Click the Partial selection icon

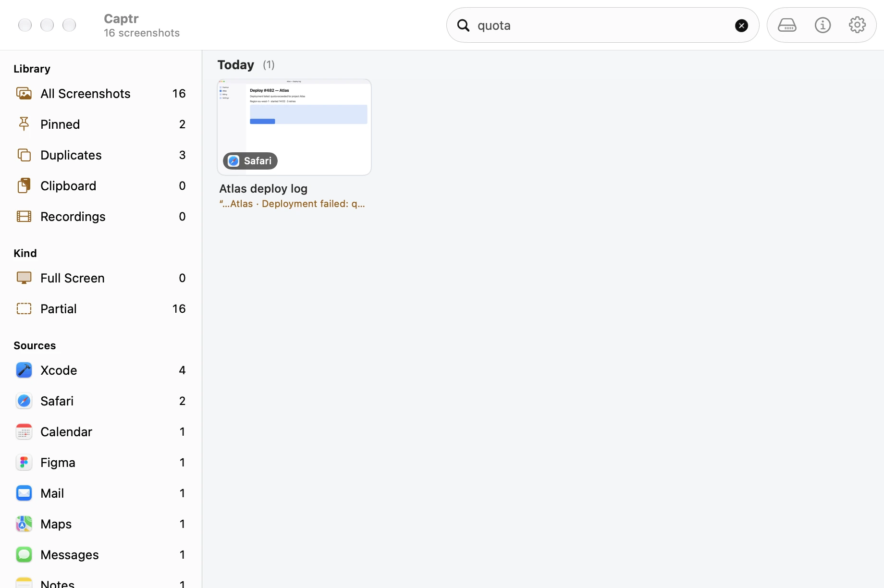(x=24, y=308)
